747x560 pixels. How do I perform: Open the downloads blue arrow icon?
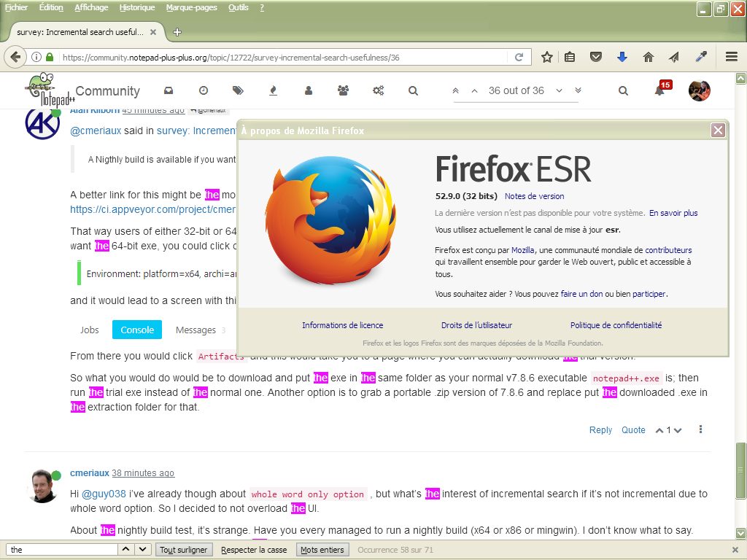[x=622, y=57]
